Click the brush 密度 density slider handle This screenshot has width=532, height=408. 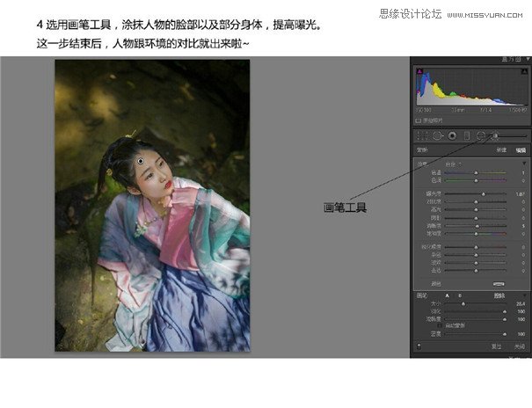(505, 334)
